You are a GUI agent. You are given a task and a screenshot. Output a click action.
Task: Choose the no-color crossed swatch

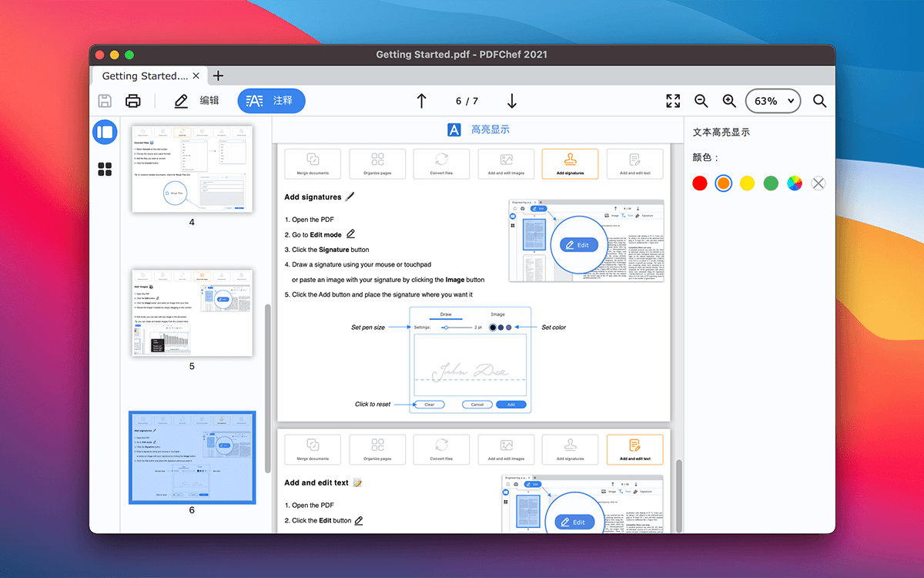point(819,183)
